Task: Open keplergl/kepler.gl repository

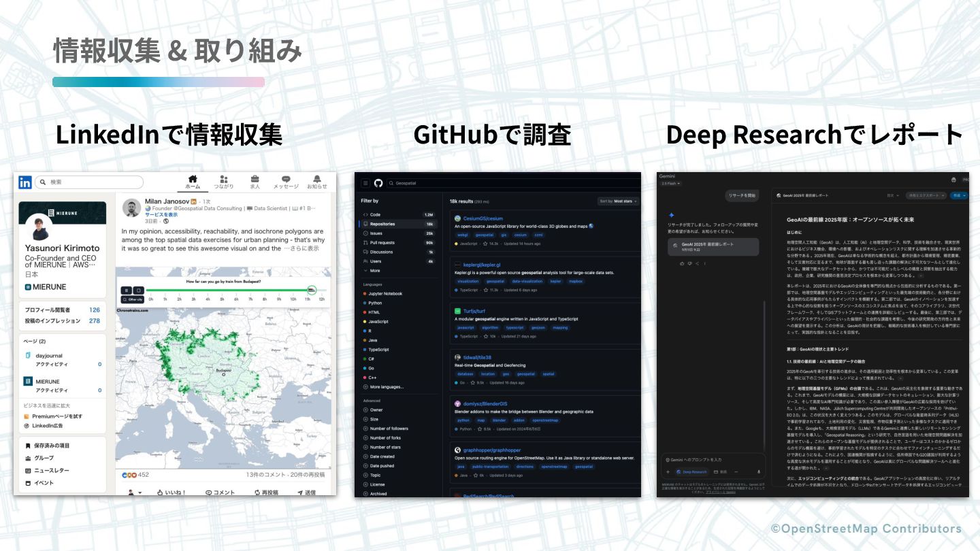Action: point(482,265)
